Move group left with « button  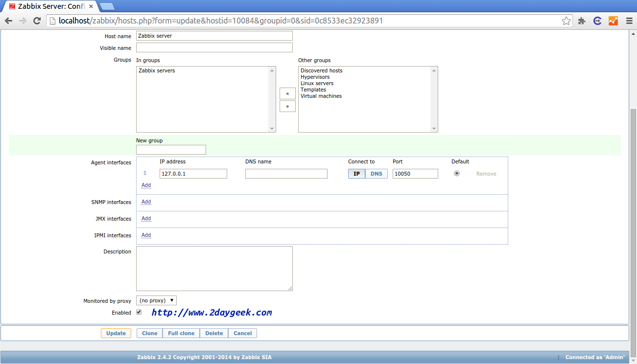click(x=287, y=93)
